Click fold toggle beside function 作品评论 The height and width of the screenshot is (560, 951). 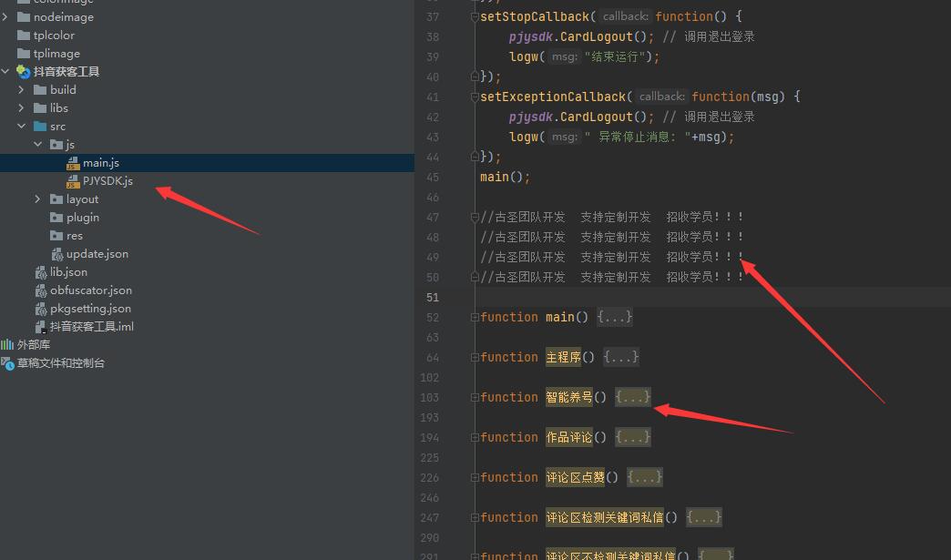[x=475, y=438]
